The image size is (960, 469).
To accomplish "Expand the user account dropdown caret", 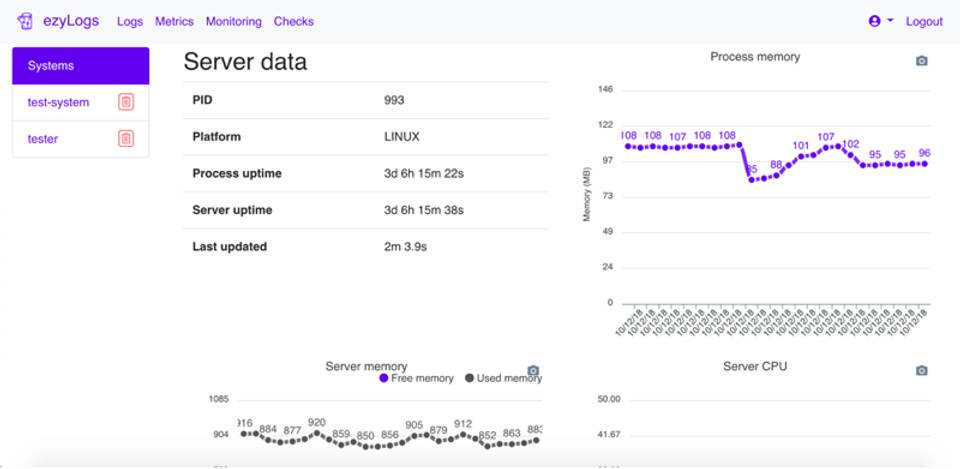I will click(x=890, y=21).
